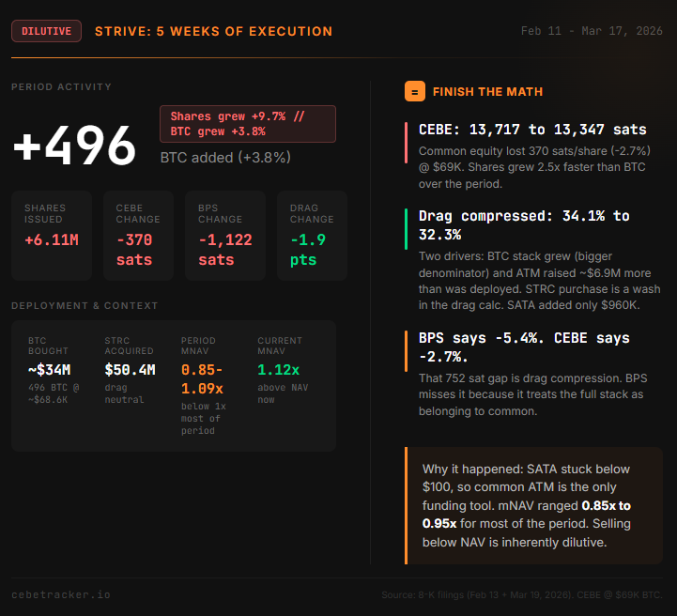Click heading 'BPS says -5.4%. CEBE says -2.7%.'
This screenshot has height=616, width=677.
(524, 347)
